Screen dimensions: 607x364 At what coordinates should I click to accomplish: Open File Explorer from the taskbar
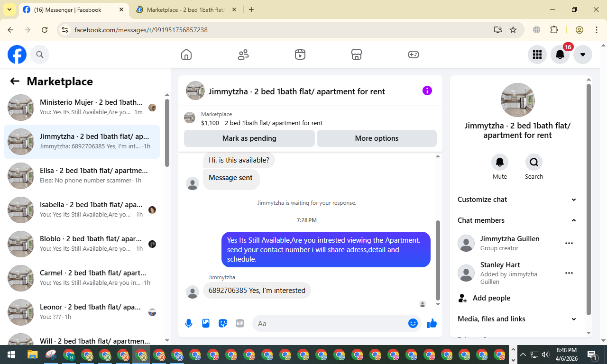[x=32, y=355]
